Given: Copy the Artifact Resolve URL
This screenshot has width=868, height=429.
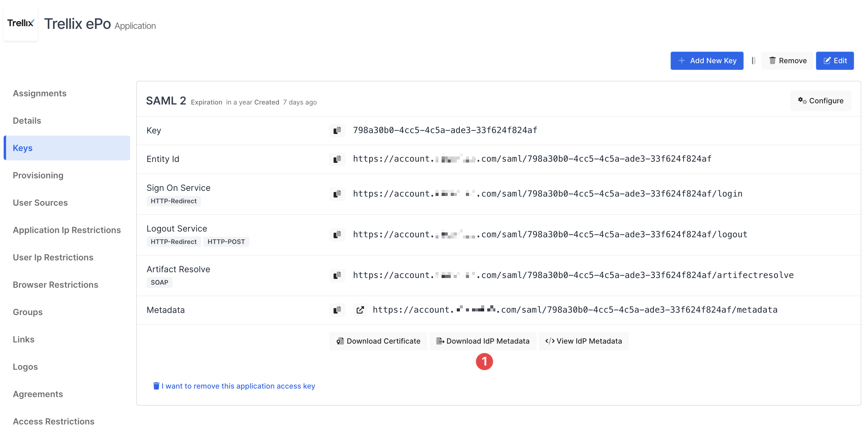Looking at the screenshot, I should tap(337, 275).
